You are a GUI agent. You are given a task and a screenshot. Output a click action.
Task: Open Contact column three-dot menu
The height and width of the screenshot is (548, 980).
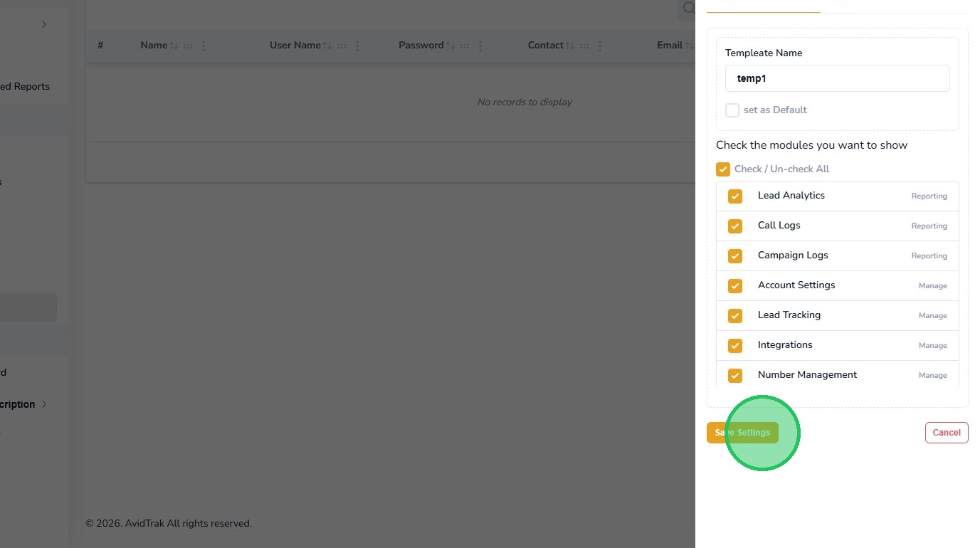600,46
